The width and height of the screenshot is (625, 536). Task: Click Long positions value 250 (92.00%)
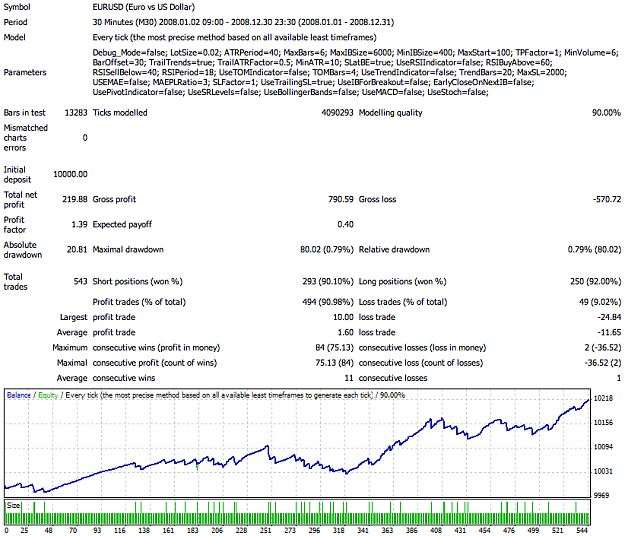596,281
